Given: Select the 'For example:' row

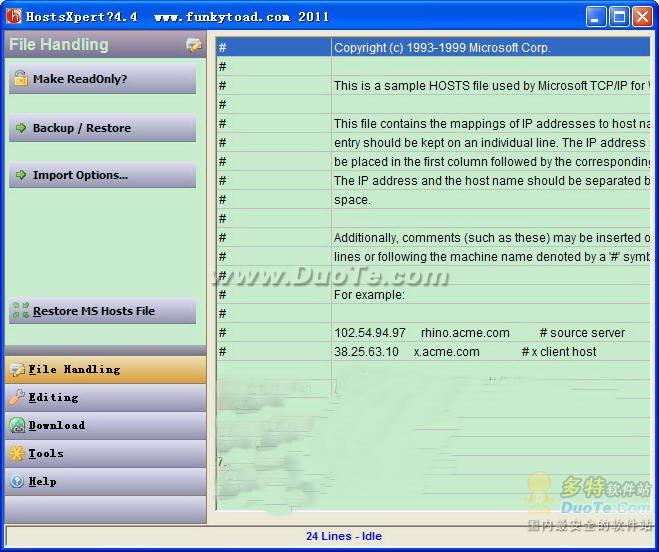Looking at the screenshot, I should (433, 295).
